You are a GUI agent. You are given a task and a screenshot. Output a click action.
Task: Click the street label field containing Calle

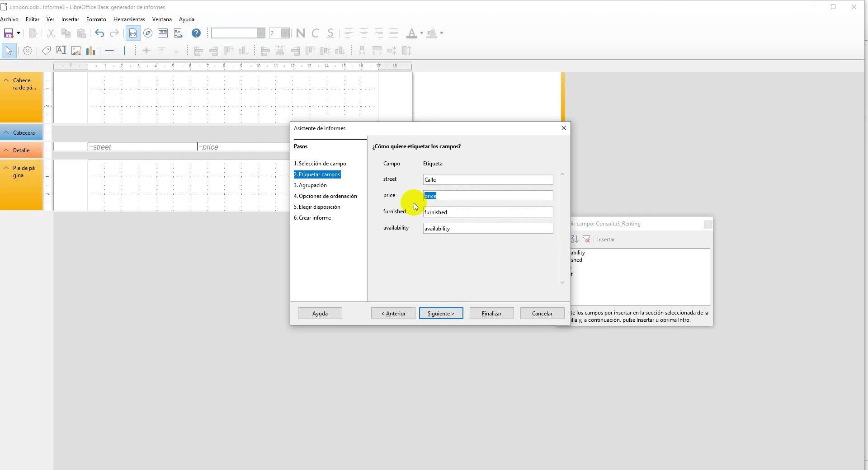coord(488,179)
